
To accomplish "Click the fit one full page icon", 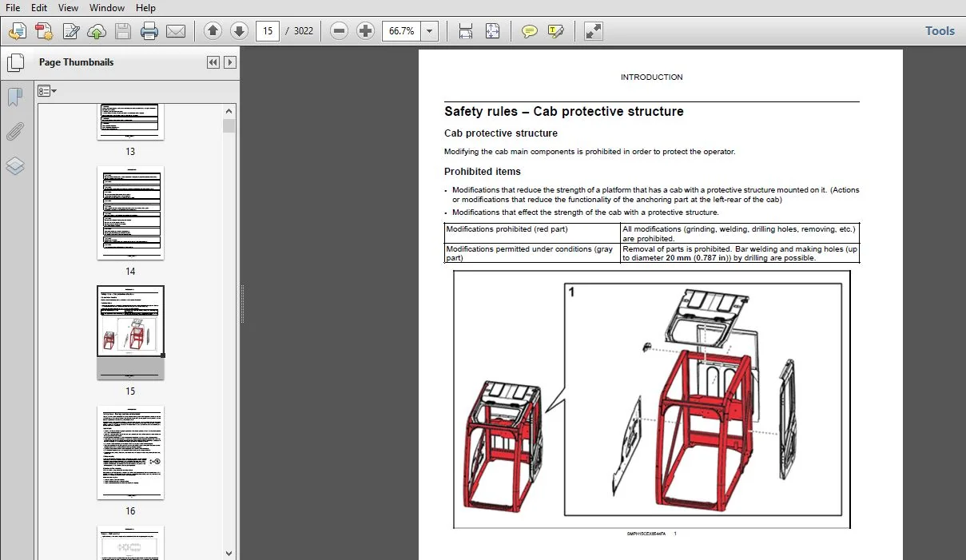I will [492, 31].
